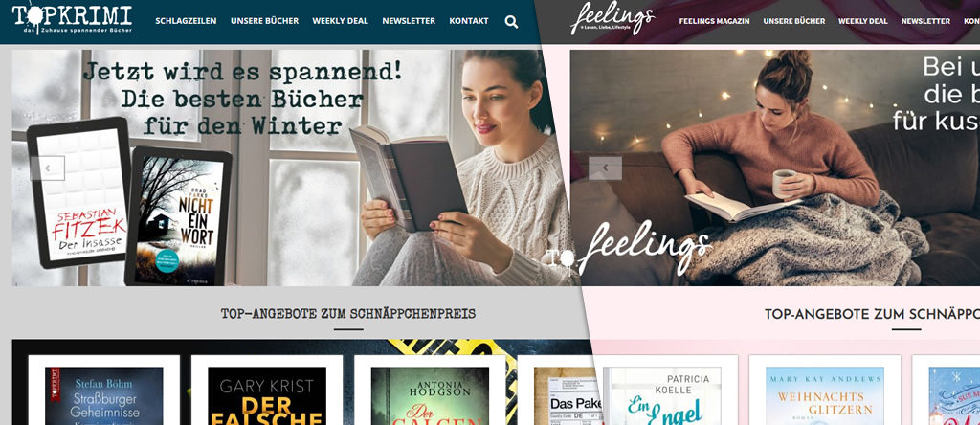The image size is (980, 425).
Task: Open NEWSLETTER in the feelings header
Action: [925, 21]
